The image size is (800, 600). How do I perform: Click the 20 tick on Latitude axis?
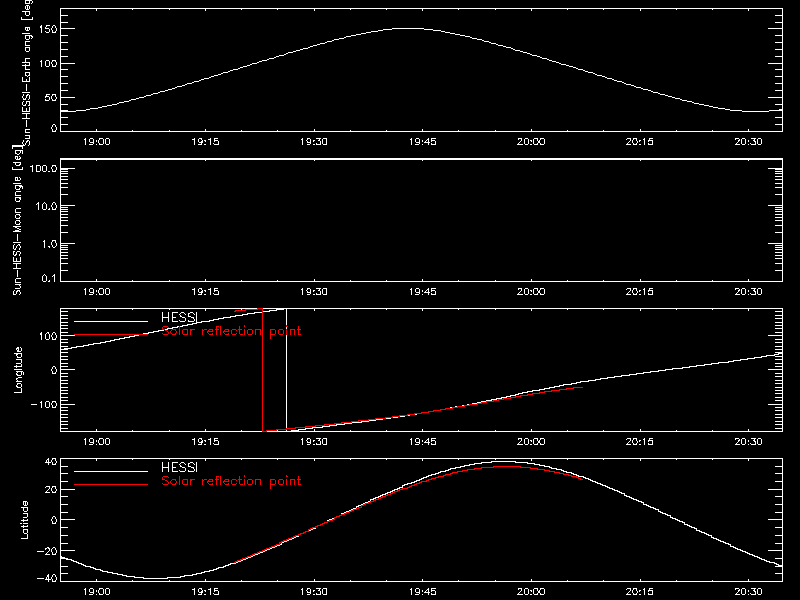(x=51, y=490)
